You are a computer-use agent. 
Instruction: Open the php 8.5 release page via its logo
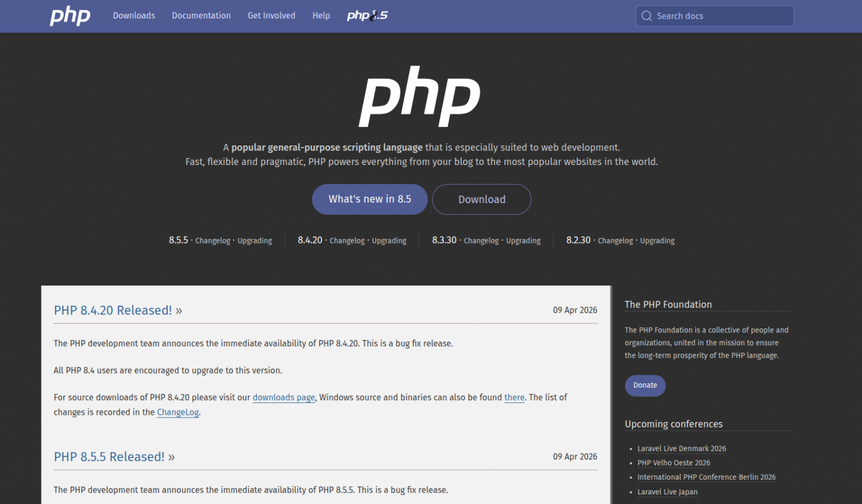367,16
